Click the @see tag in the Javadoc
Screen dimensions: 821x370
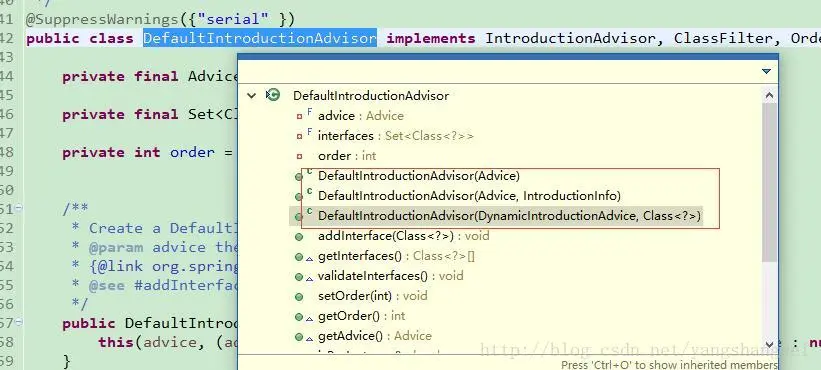(x=107, y=285)
